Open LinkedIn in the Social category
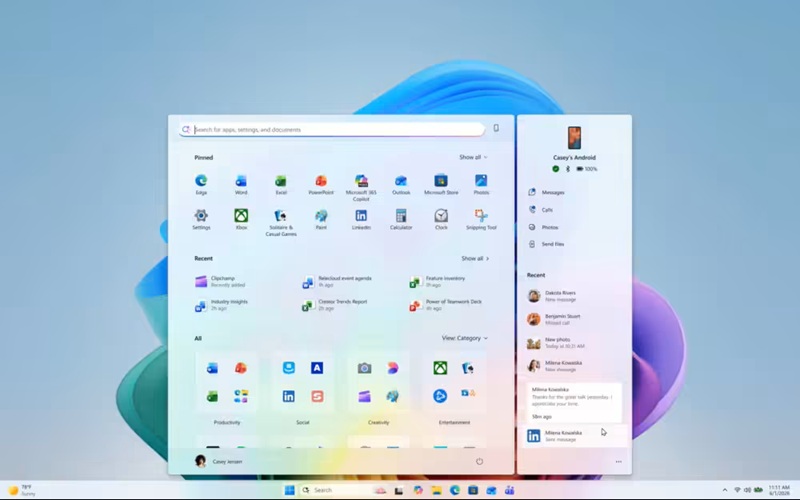This screenshot has height=500, width=800. [x=289, y=396]
